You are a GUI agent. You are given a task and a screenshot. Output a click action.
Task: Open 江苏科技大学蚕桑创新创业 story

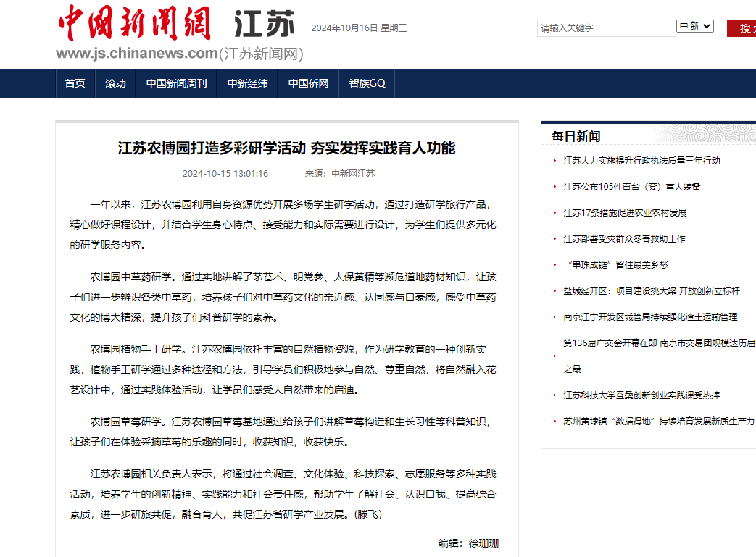pos(641,395)
